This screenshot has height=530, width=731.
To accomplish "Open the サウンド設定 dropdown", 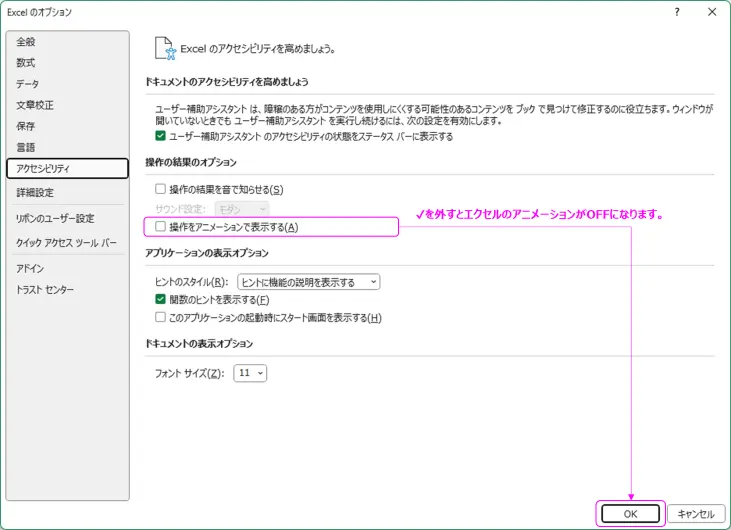I will [x=242, y=209].
